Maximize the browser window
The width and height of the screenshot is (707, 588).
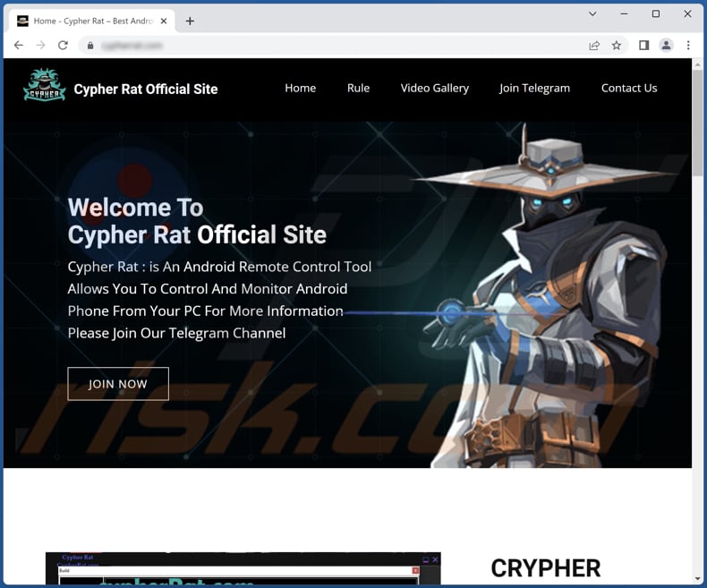[x=656, y=14]
